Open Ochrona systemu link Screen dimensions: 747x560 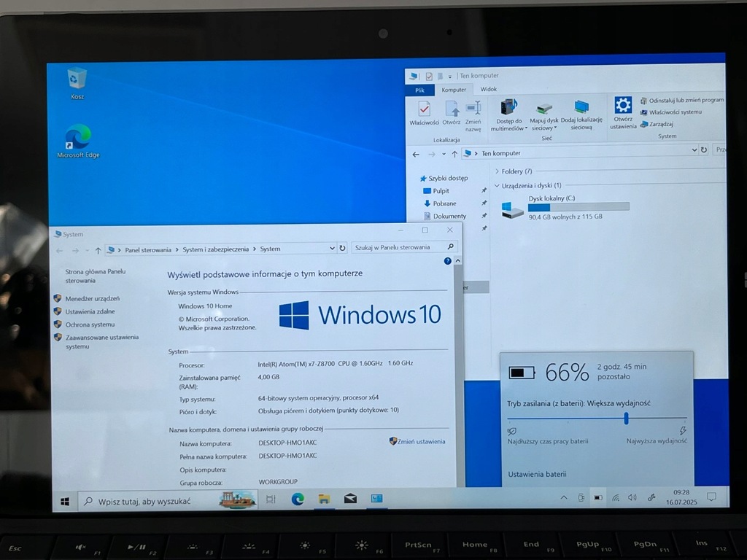pyautogui.click(x=90, y=324)
